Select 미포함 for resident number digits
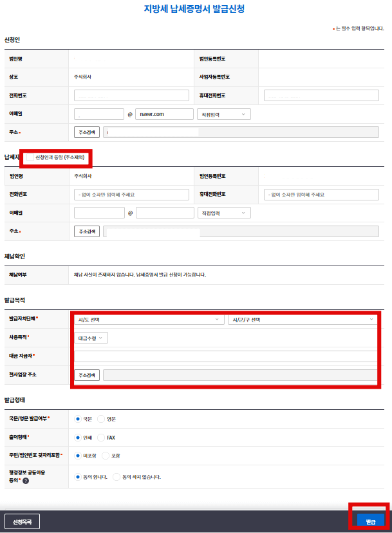The width and height of the screenshot is (392, 533). [x=78, y=456]
